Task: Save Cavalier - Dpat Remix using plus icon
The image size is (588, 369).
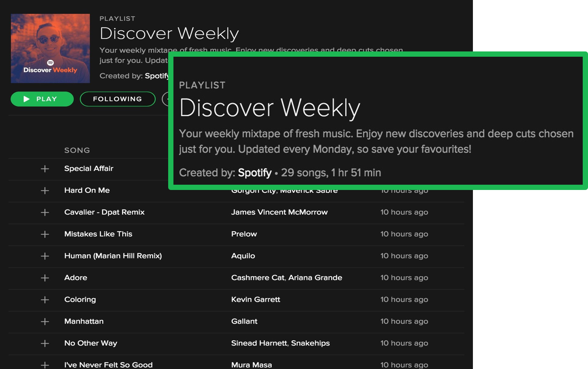Action: point(45,213)
